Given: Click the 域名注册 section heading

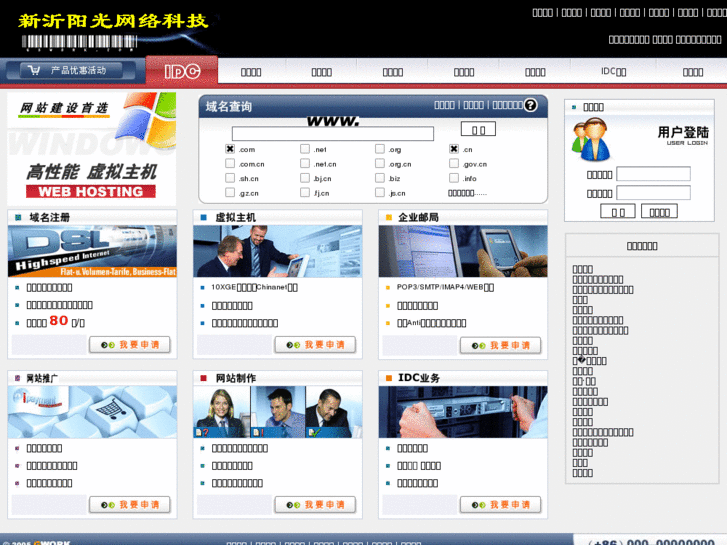Looking at the screenshot, I should click(50, 217).
